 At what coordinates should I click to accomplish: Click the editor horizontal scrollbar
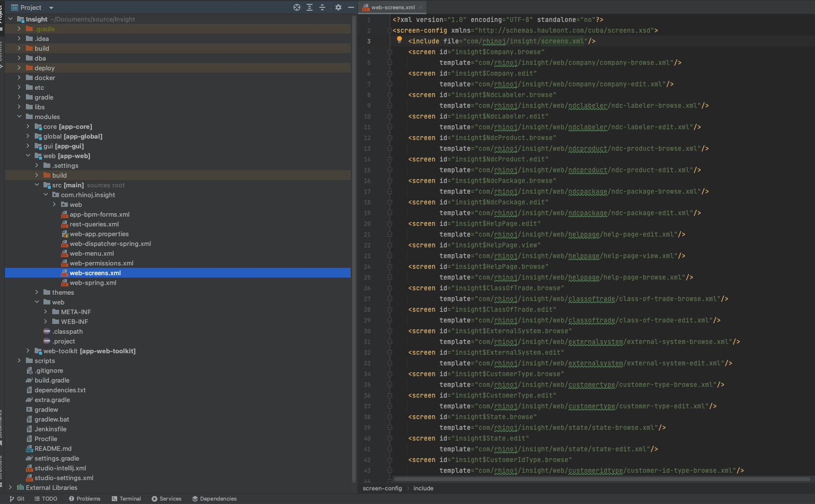pos(602,479)
